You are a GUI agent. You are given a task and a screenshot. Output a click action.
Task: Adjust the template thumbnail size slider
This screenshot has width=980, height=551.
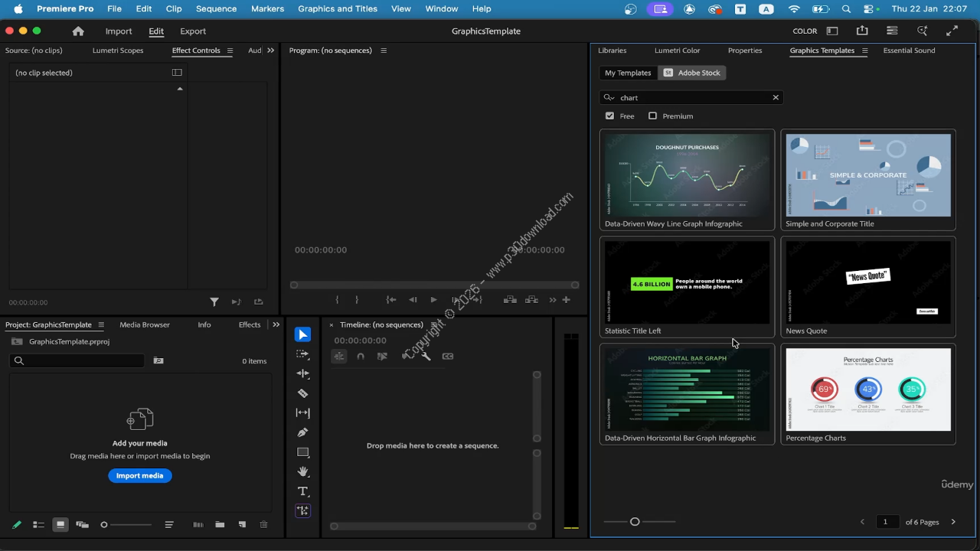click(x=635, y=522)
